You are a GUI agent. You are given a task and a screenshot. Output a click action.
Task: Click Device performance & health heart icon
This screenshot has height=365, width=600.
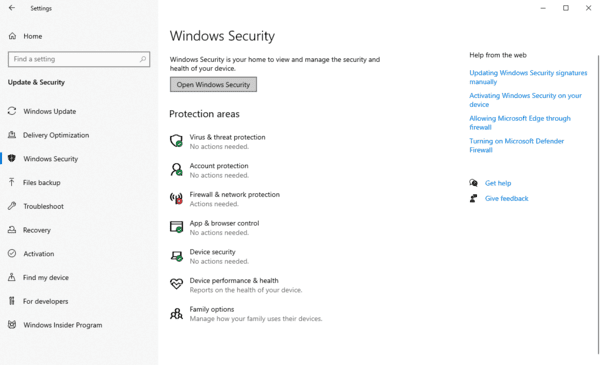pos(176,284)
